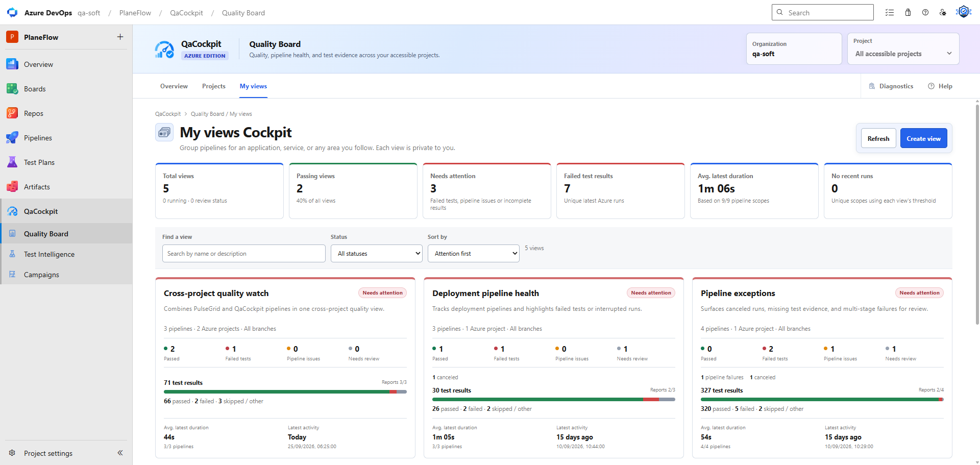
Task: Switch to the Projects tab
Action: point(214,86)
